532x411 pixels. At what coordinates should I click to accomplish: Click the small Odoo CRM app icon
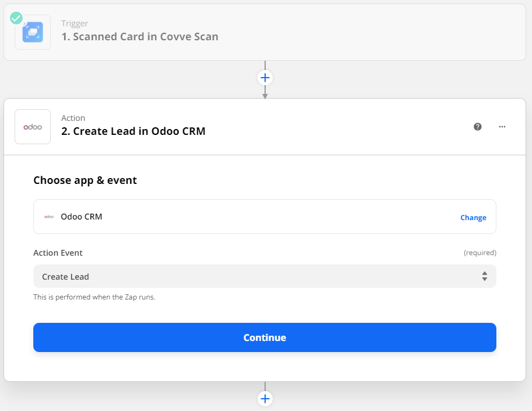click(x=49, y=217)
